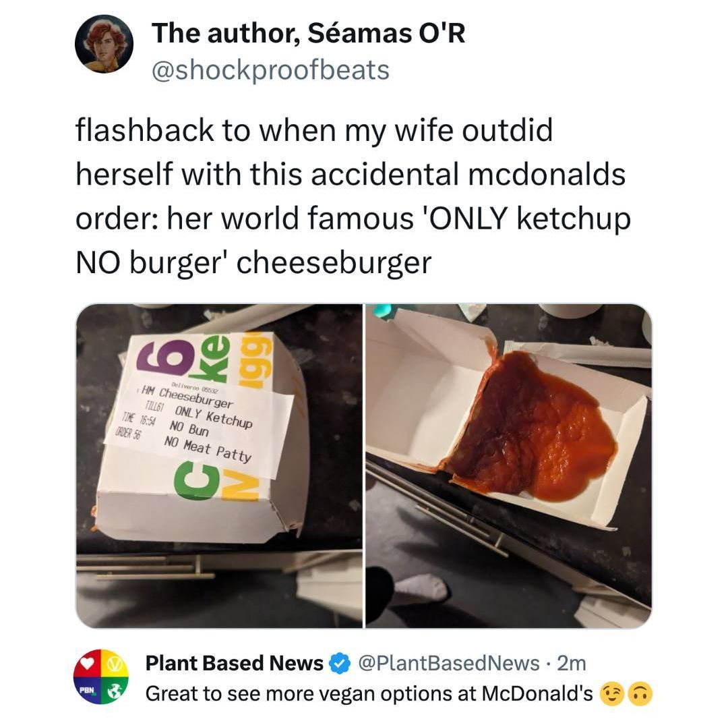Click the @shockproofbeats handle
728x721 pixels.
point(271,70)
